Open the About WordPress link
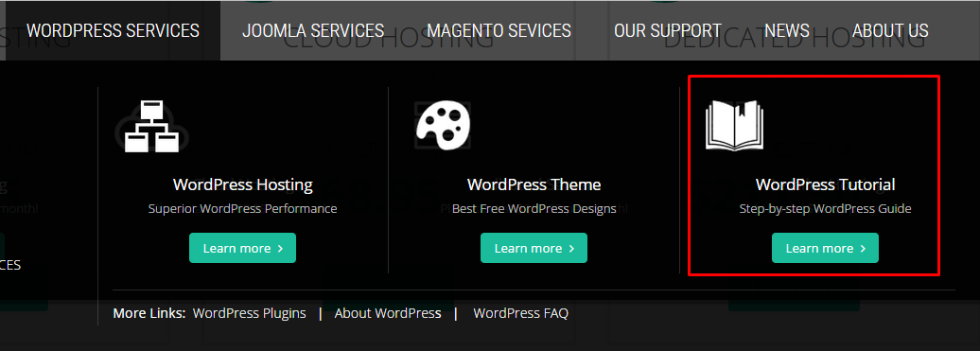 (388, 313)
